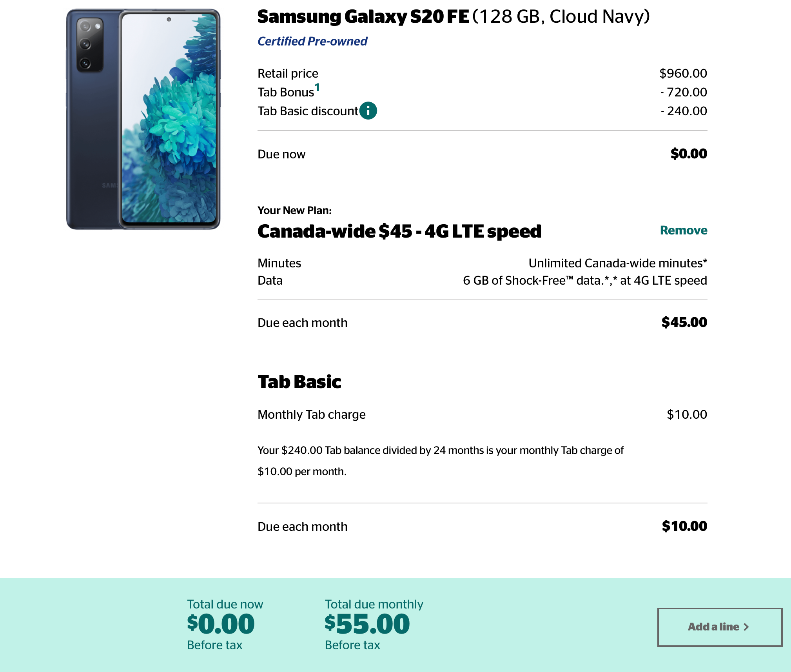Click the Tab balance explanation paragraph
Image resolution: width=791 pixels, height=672 pixels.
(441, 461)
